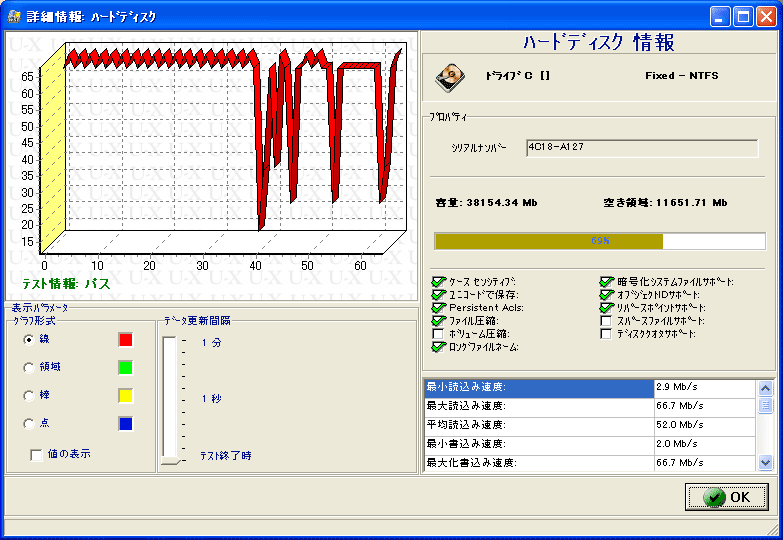783x540 pixels.
Task: Click the data update interval slider thumb
Action: 171,460
